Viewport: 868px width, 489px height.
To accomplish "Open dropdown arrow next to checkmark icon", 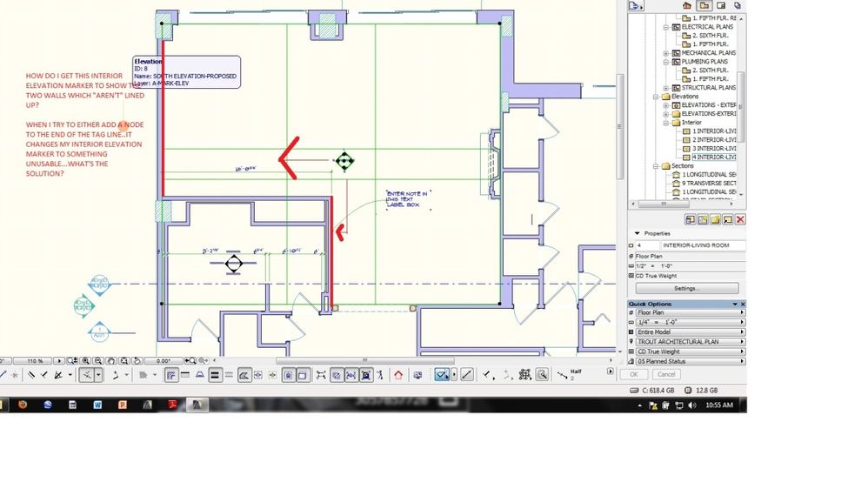I will point(454,375).
